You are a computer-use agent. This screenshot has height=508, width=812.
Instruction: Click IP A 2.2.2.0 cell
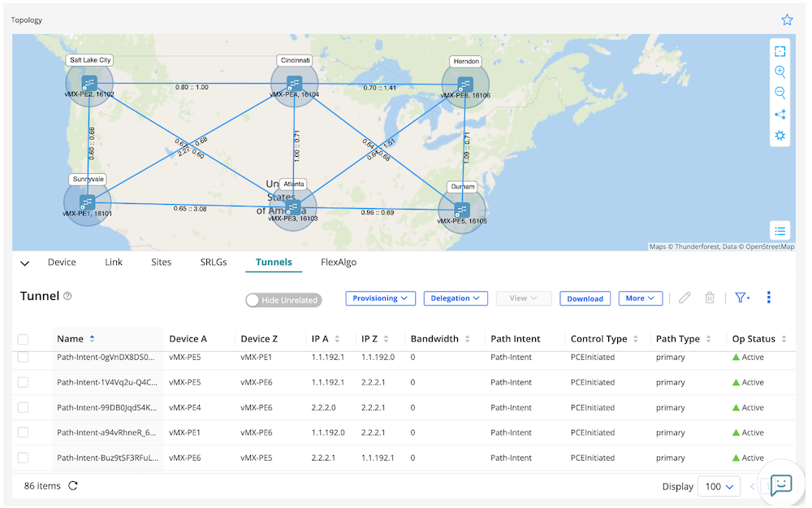[324, 407]
